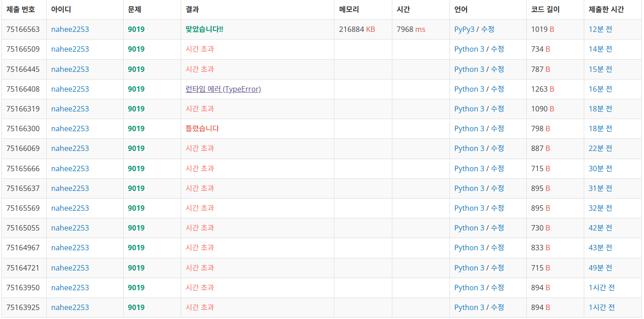This screenshot has height=319, width=644.
Task: Open nahee2253 profile in submission 75165055 row
Action: tap(70, 228)
